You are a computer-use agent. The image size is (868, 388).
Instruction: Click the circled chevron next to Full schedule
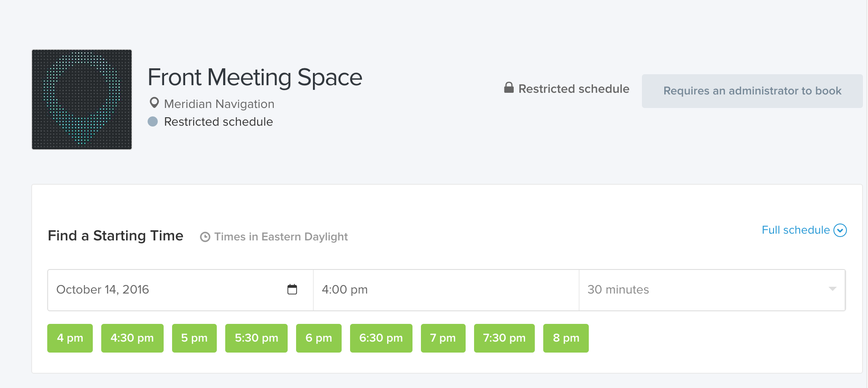click(840, 230)
